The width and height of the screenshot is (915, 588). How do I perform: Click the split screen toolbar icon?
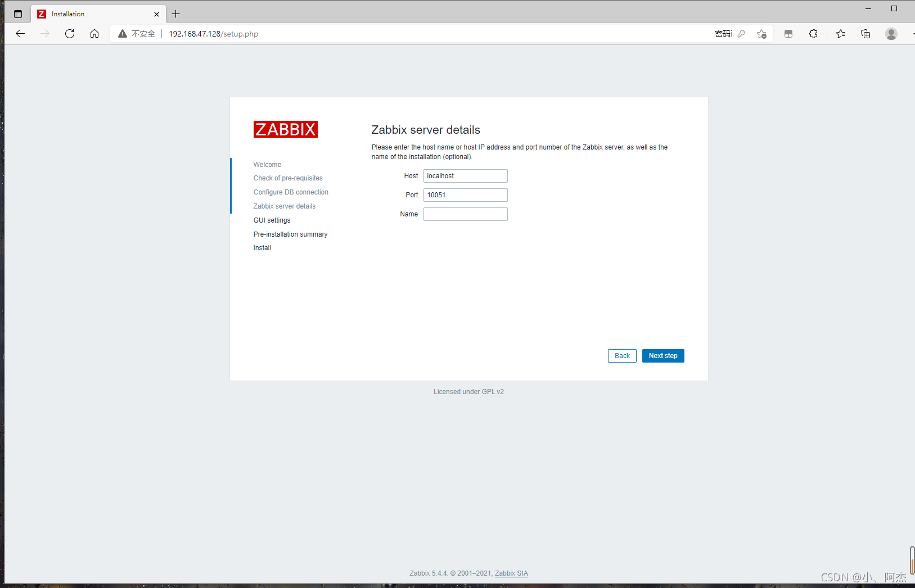click(x=788, y=34)
